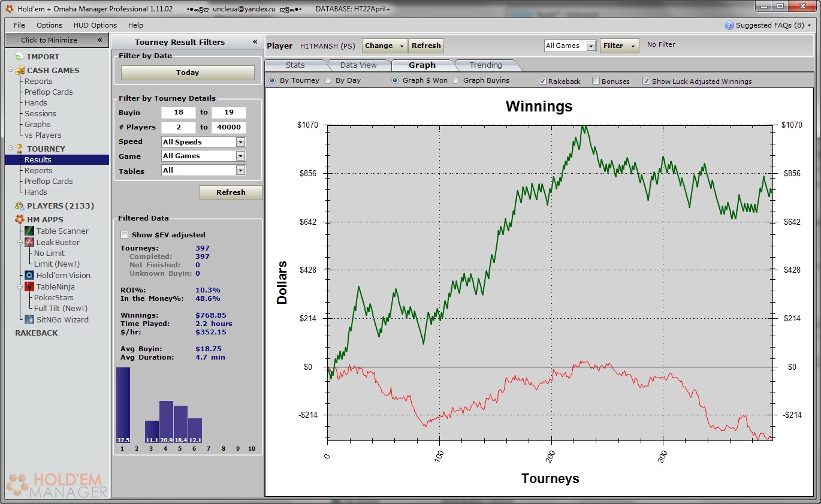Collapse sidebar with Click to Minimize arrows

pyautogui.click(x=99, y=40)
